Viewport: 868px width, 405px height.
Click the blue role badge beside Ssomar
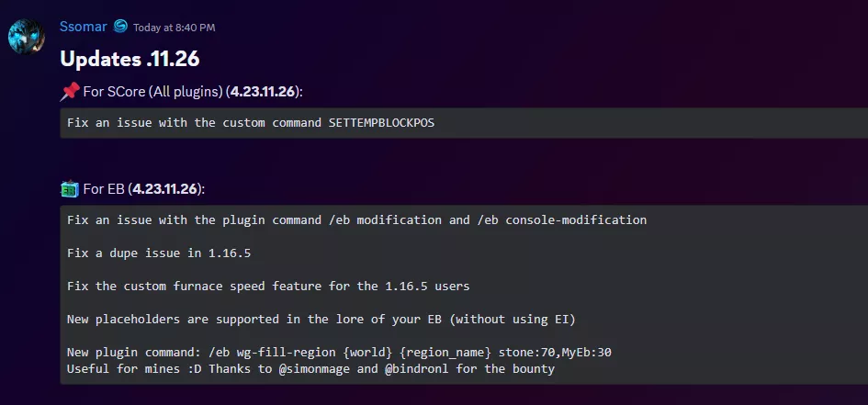tap(120, 27)
